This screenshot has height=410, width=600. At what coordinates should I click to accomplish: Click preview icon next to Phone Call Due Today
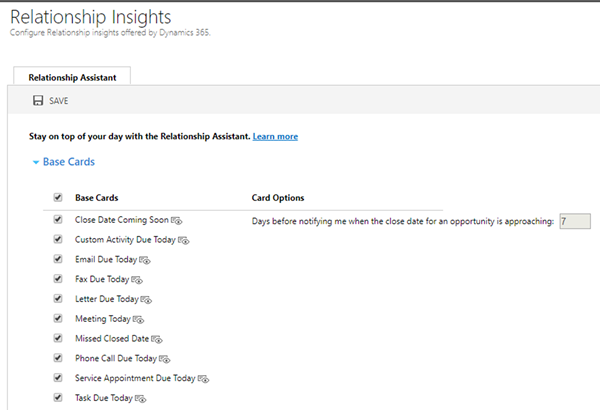tap(165, 360)
